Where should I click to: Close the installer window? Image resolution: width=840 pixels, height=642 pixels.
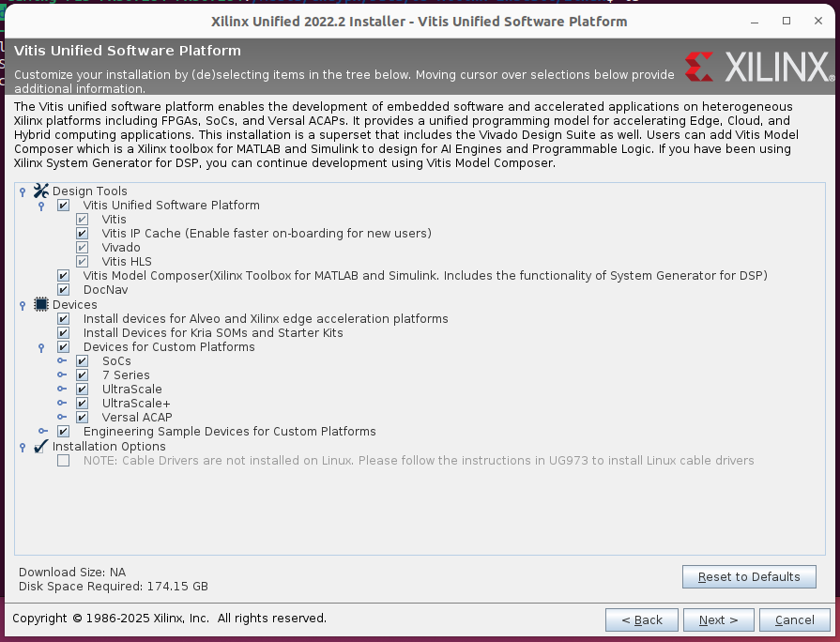click(x=818, y=21)
